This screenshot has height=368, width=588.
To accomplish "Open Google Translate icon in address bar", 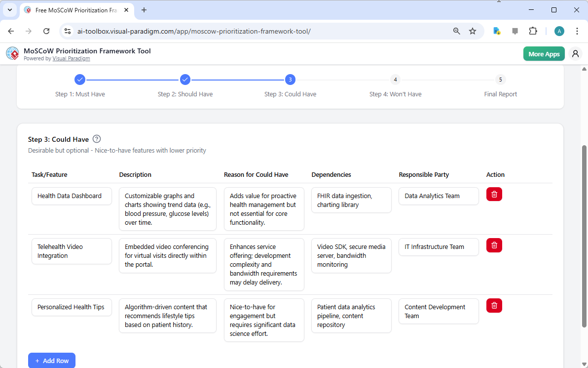I will click(496, 31).
